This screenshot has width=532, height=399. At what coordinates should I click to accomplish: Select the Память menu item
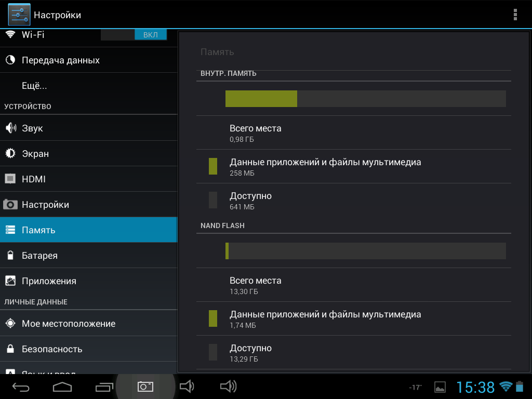click(x=38, y=230)
